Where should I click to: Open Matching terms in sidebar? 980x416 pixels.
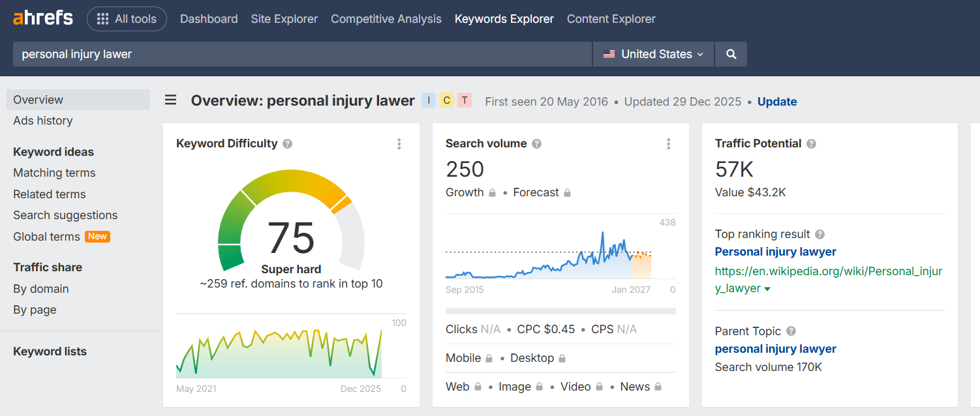click(x=54, y=173)
